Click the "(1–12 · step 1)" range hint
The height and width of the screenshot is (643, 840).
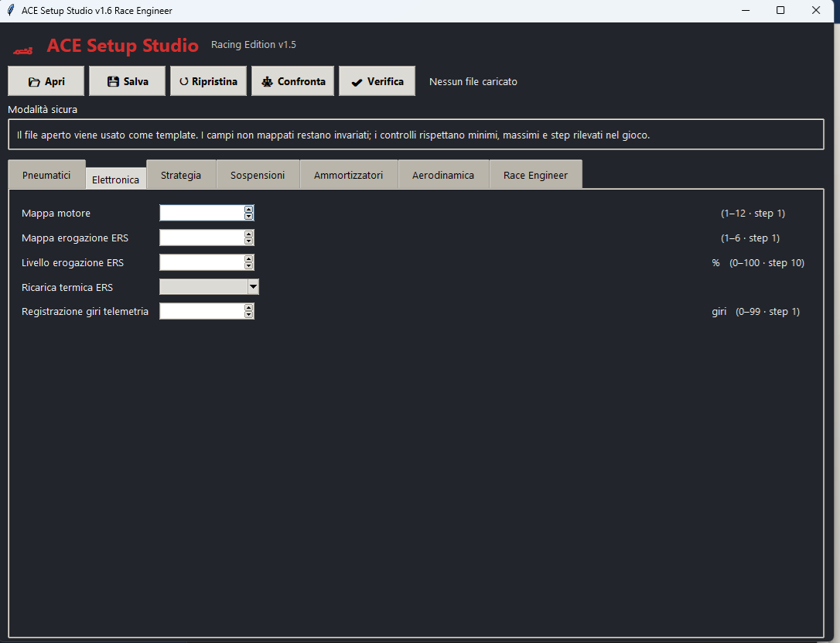tap(753, 214)
